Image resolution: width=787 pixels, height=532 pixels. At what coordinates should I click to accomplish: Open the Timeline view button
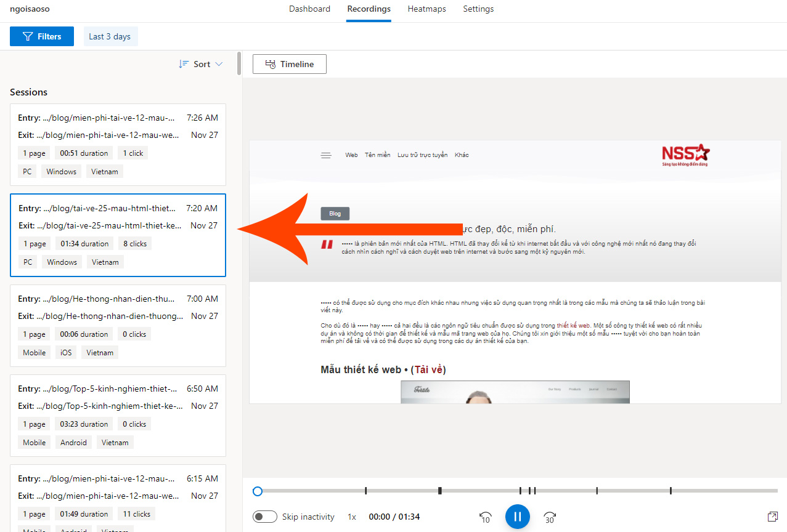(290, 64)
